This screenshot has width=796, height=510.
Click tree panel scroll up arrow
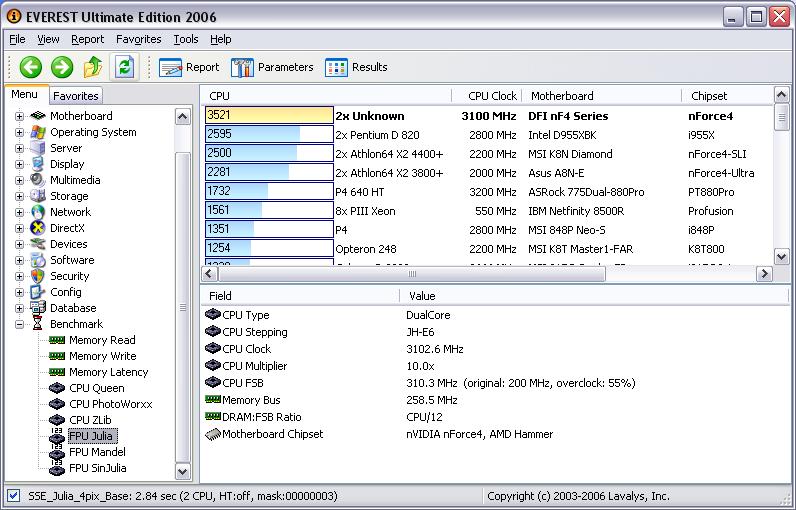click(183, 117)
